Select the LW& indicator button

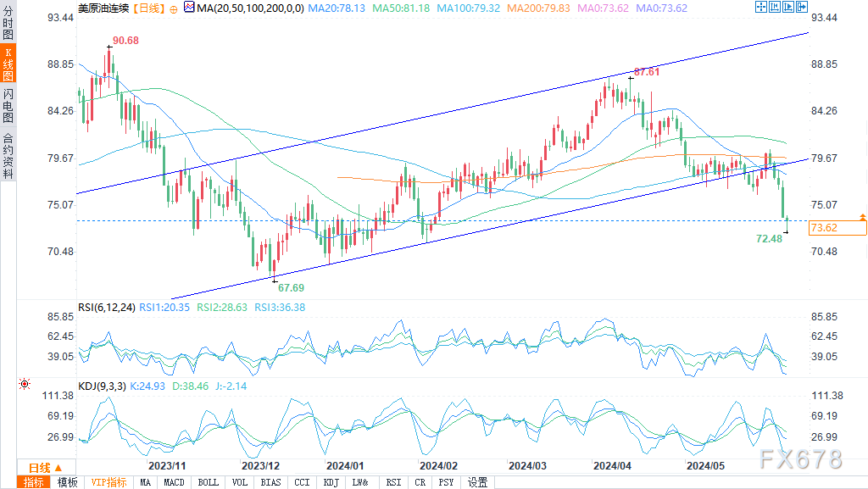tap(360, 482)
